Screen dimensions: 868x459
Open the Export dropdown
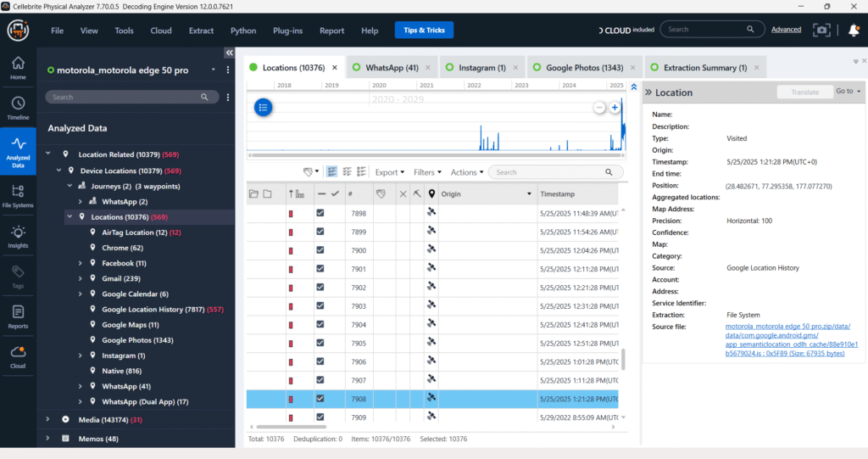point(390,172)
